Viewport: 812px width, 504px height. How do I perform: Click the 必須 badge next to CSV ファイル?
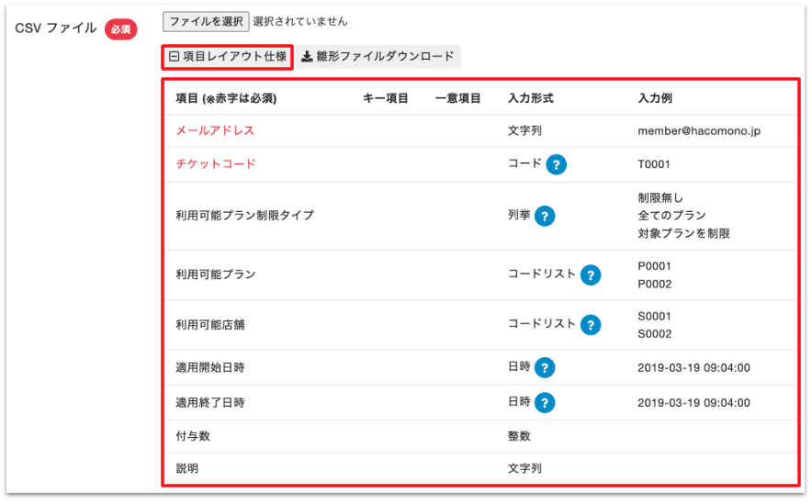(120, 28)
